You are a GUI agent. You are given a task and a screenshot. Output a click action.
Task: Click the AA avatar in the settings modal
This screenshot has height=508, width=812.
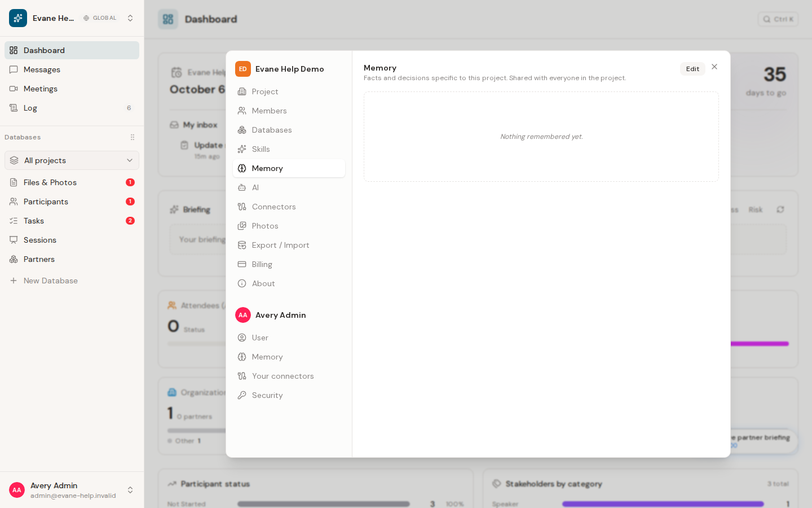point(243,315)
